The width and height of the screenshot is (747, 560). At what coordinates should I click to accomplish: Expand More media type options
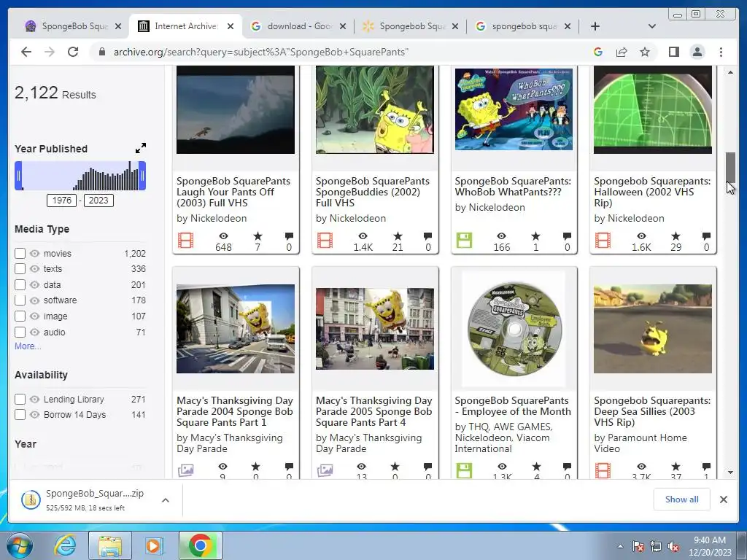pos(28,346)
